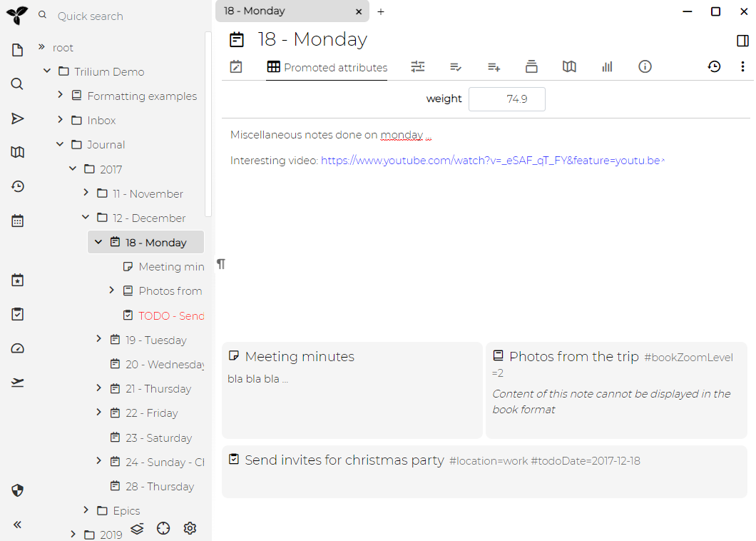Click inside the weight value field
Screen dimensions: 756x541
point(506,98)
